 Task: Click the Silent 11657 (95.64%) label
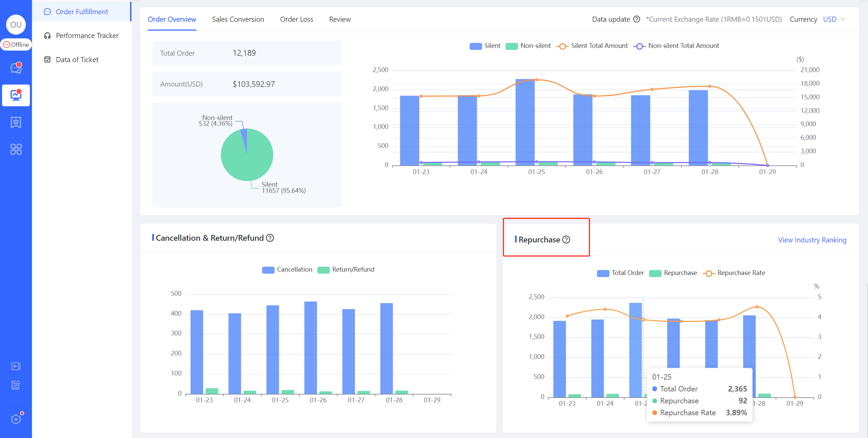(283, 187)
